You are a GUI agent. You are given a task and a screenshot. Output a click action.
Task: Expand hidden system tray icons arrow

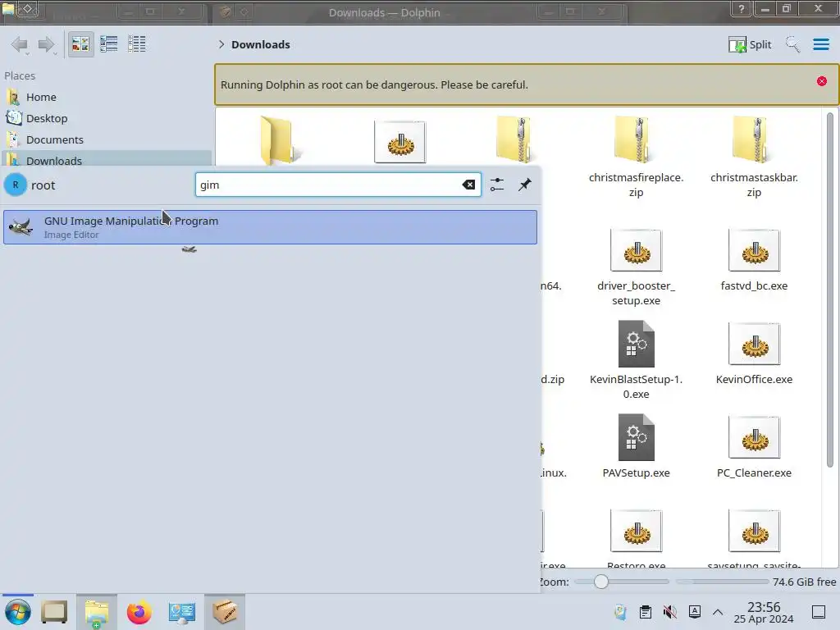[718, 612]
